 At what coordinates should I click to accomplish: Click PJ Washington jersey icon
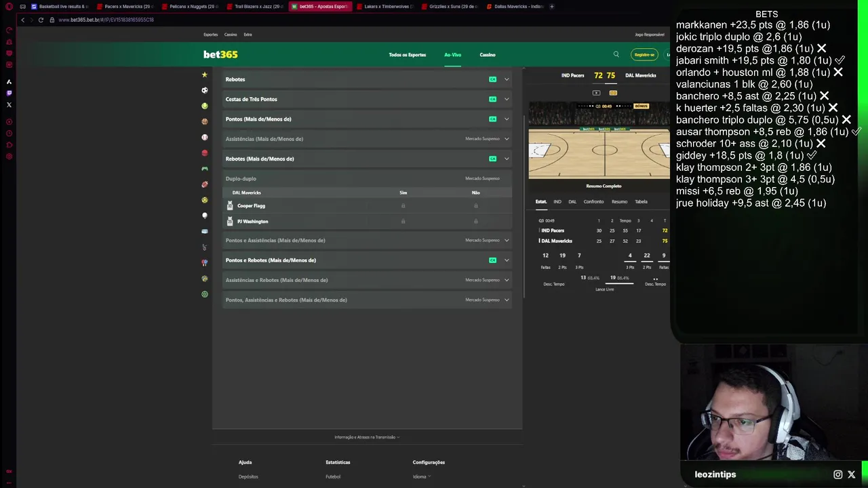pos(230,221)
